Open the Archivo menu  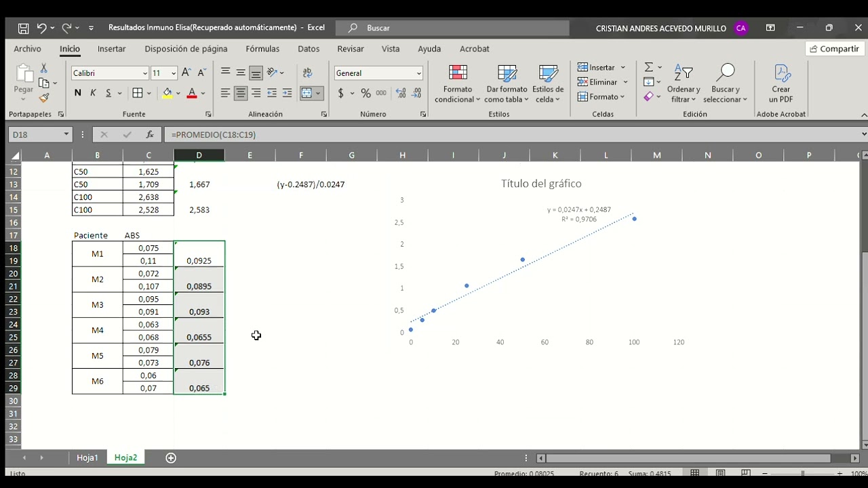pos(27,49)
